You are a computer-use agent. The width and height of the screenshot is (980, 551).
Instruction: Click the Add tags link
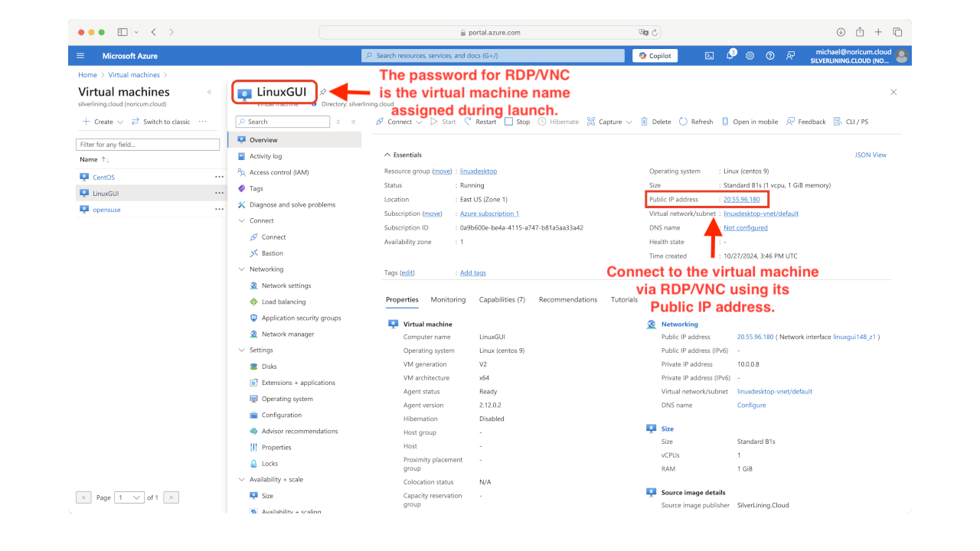click(x=473, y=272)
